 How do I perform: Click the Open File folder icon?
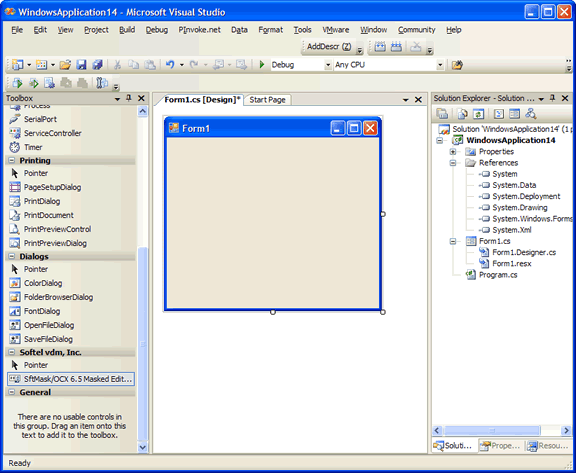(65, 65)
